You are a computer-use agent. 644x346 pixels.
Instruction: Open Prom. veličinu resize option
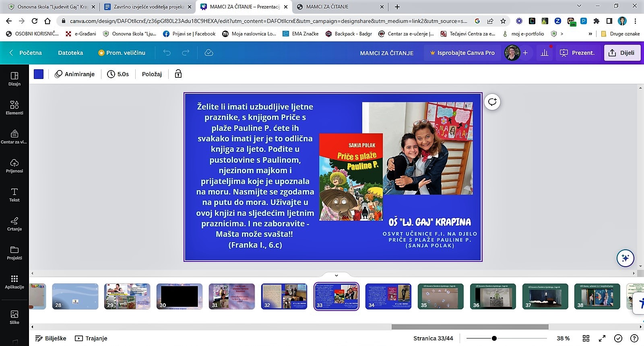point(122,53)
